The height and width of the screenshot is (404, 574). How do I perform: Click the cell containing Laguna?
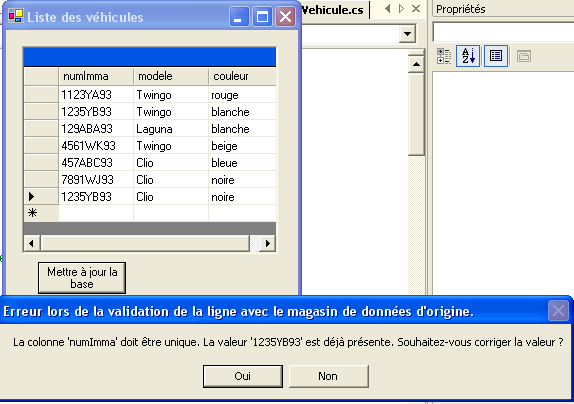tap(171, 129)
